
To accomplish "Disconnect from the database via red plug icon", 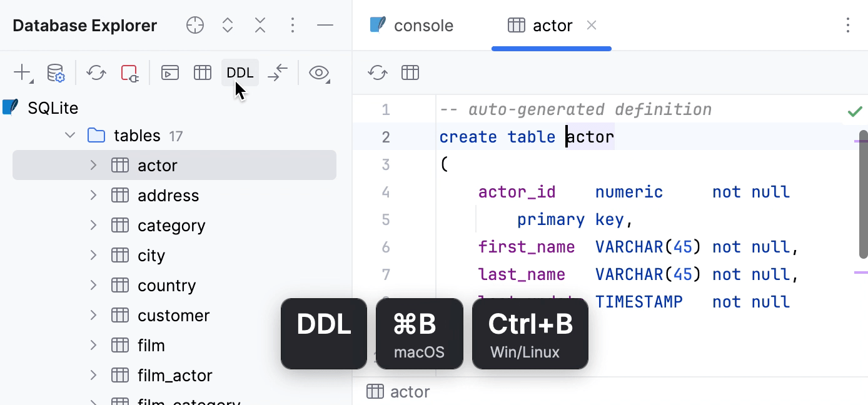I will pos(128,72).
